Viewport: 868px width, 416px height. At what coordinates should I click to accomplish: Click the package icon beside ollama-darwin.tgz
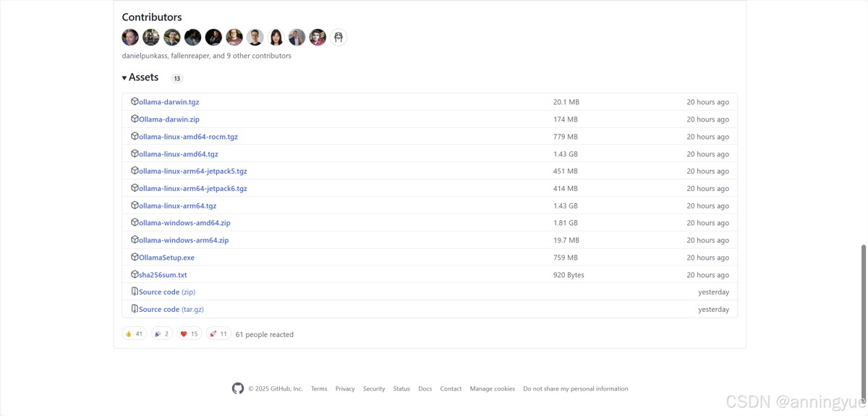coord(135,102)
